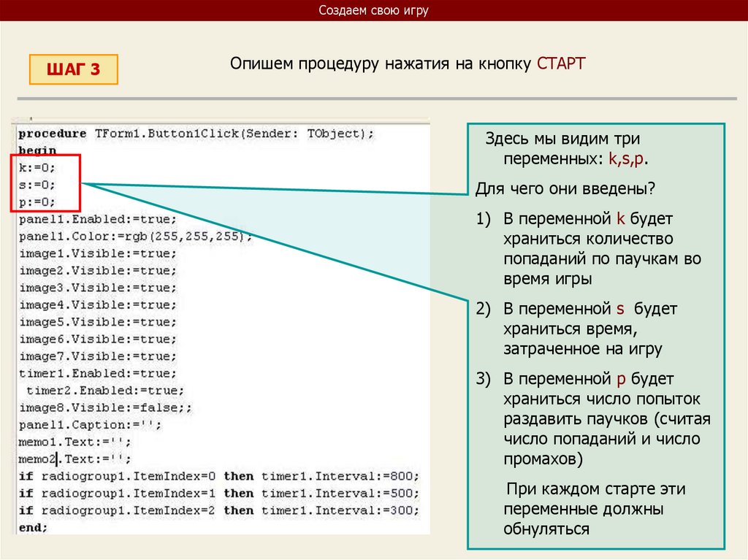Click the line timer2.Enabled:=true;
This screenshot has width=748, height=560.
point(105,390)
